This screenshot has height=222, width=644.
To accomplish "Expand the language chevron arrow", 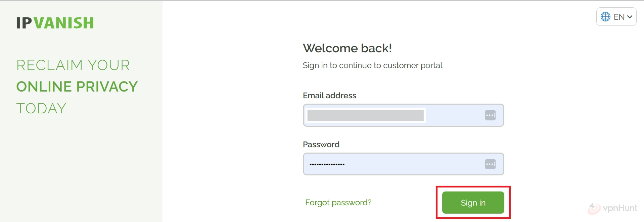I will [630, 17].
